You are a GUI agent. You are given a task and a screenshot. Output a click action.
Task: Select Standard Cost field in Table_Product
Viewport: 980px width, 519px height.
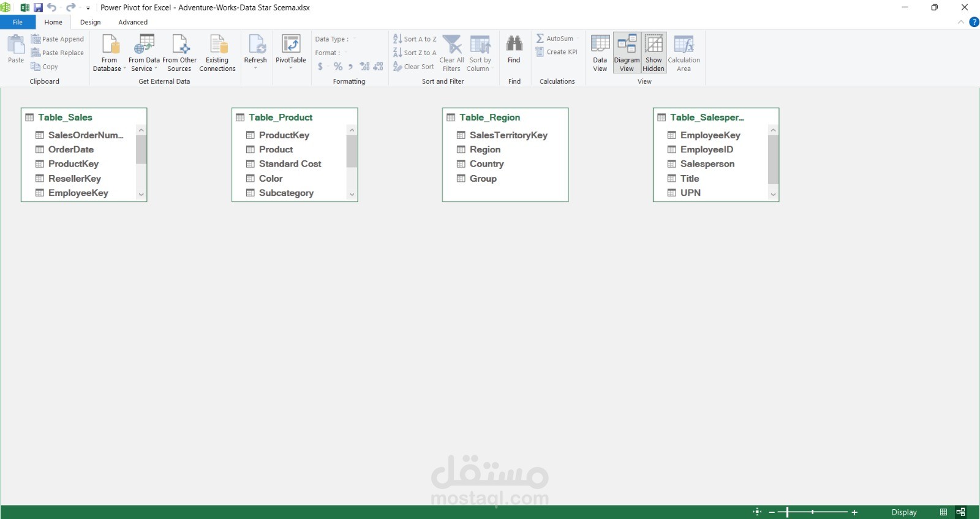point(290,164)
